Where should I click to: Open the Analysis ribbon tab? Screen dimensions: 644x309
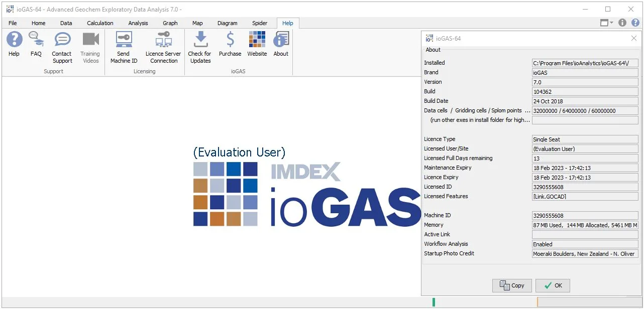[138, 23]
